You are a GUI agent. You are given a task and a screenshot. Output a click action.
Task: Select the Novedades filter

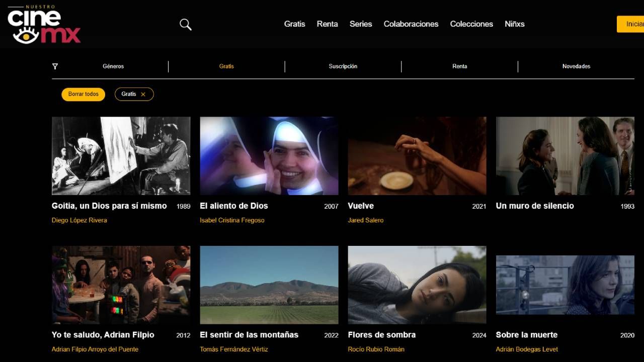pos(576,66)
